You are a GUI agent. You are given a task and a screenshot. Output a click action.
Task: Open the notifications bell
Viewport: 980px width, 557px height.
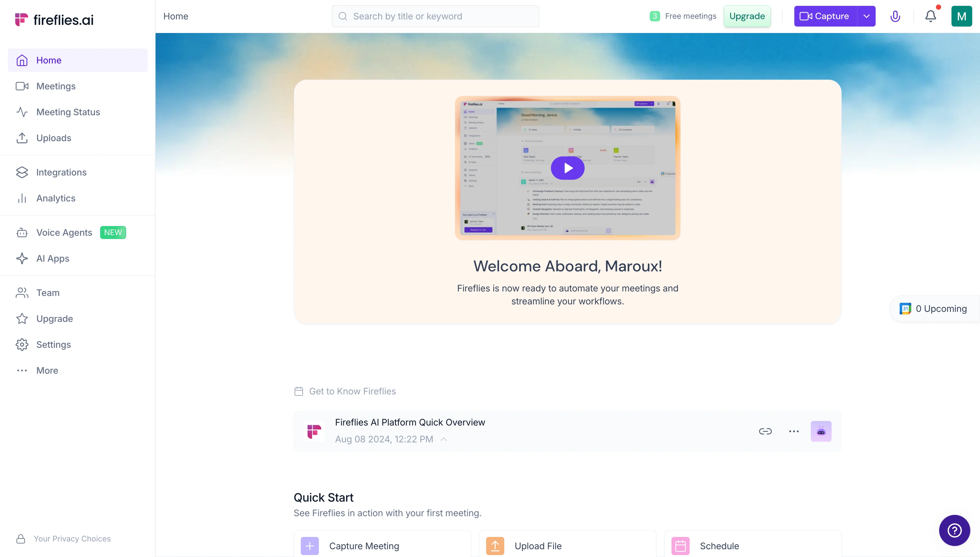click(930, 16)
